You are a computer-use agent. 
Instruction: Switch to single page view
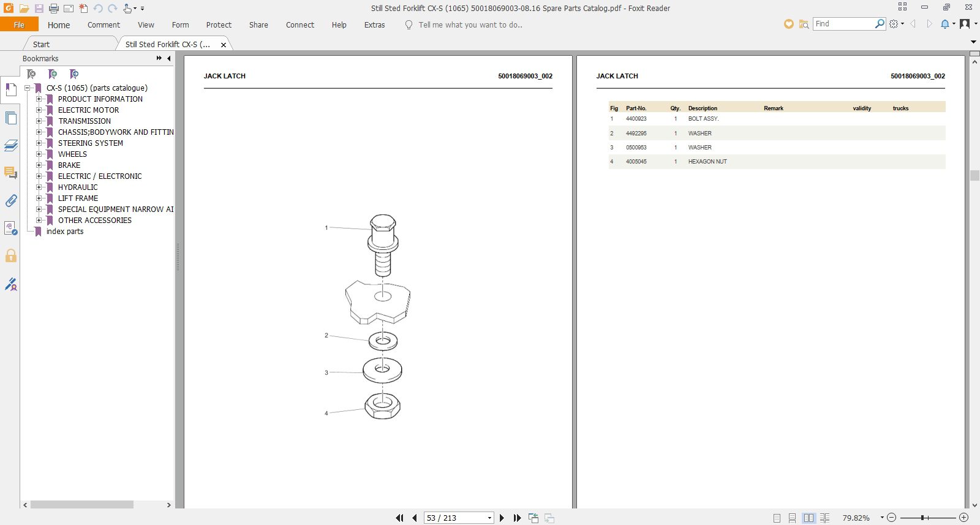pos(777,518)
